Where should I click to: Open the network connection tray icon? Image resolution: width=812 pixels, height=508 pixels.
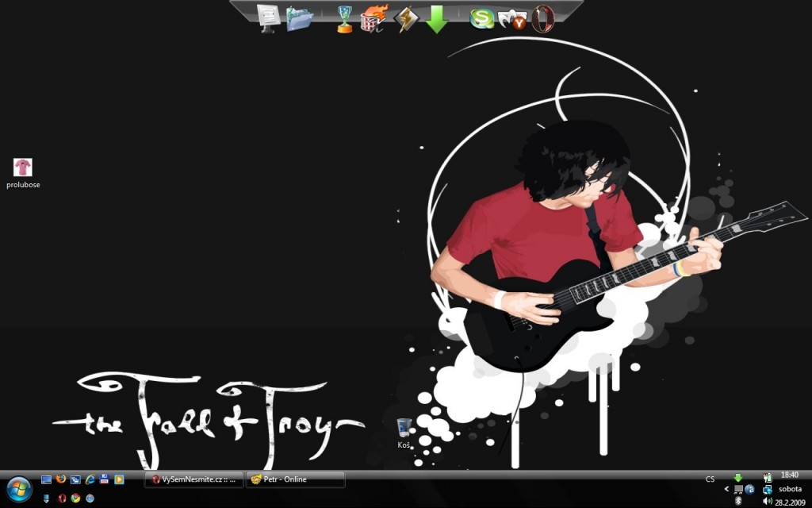click(x=768, y=489)
